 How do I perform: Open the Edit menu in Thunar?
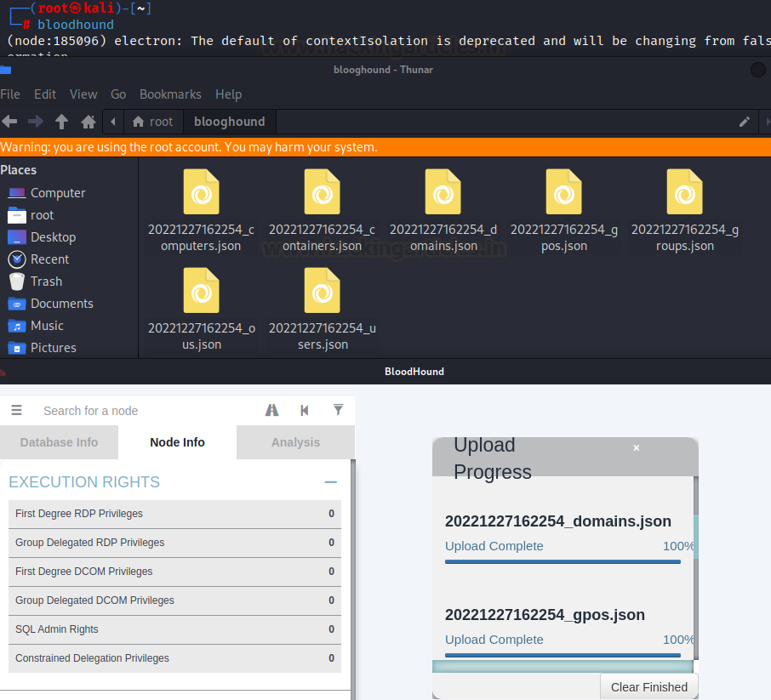[x=45, y=94]
